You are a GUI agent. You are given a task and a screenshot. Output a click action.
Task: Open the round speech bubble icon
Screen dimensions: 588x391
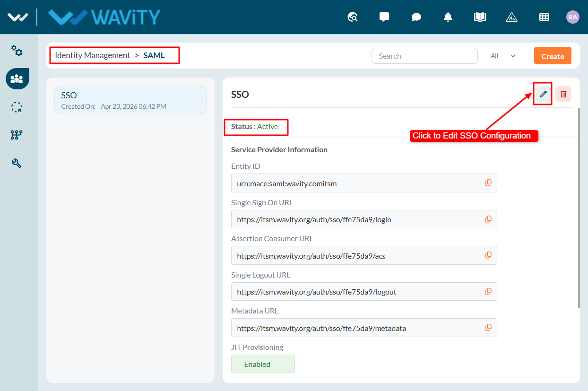click(416, 17)
